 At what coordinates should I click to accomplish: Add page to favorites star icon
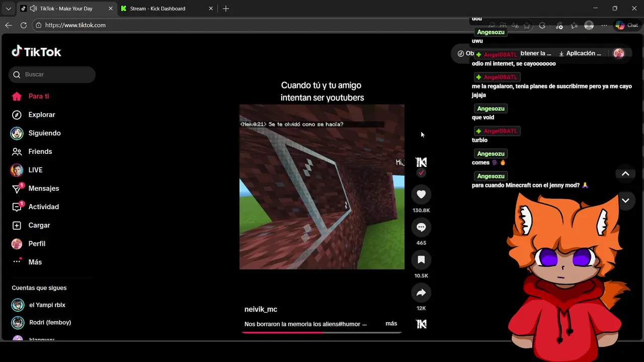pyautogui.click(x=527, y=25)
